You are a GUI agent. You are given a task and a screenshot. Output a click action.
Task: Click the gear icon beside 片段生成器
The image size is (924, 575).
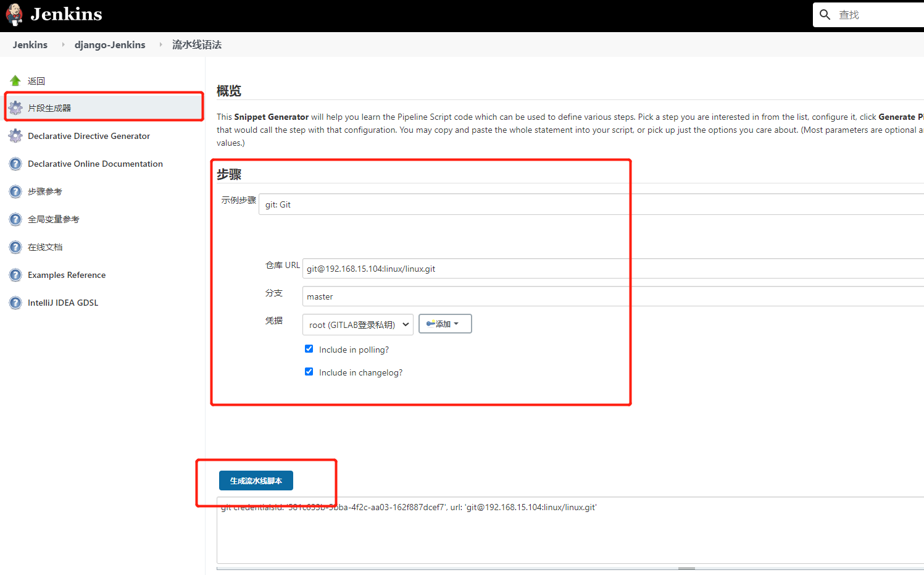pos(15,108)
